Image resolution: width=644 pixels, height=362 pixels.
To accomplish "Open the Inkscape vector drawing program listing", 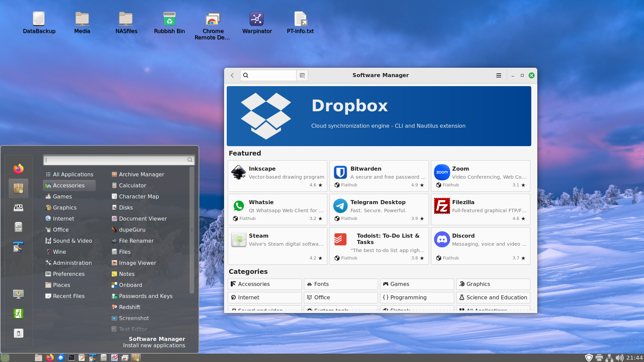I will (277, 176).
